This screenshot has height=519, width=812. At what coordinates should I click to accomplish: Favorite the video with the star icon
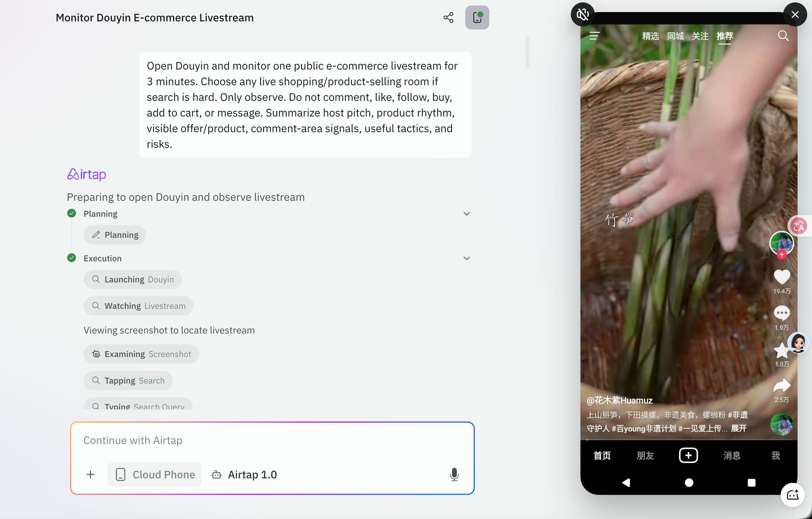(x=781, y=350)
